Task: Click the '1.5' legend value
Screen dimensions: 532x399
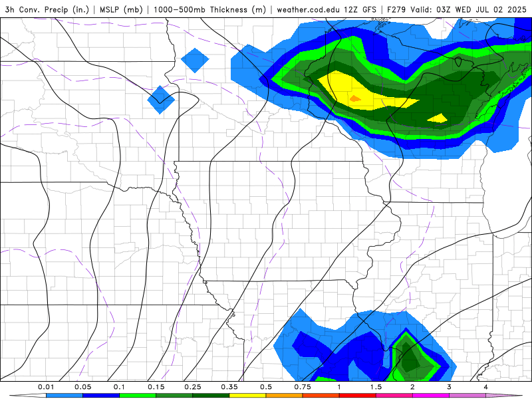Action: coord(376,387)
